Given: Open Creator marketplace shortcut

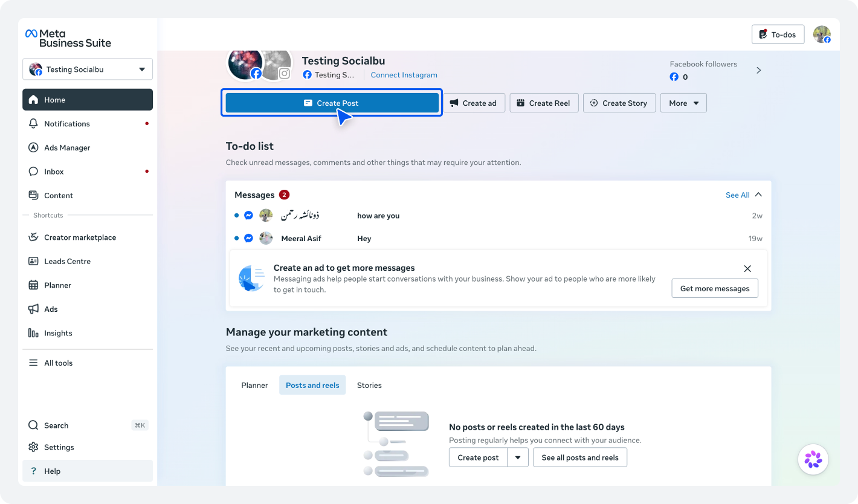Looking at the screenshot, I should click(x=88, y=237).
